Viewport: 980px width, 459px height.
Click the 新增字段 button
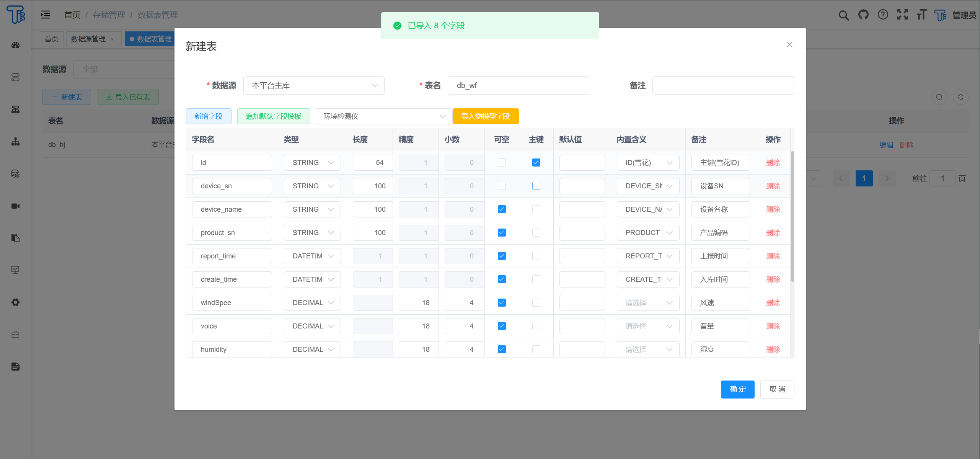tap(209, 116)
